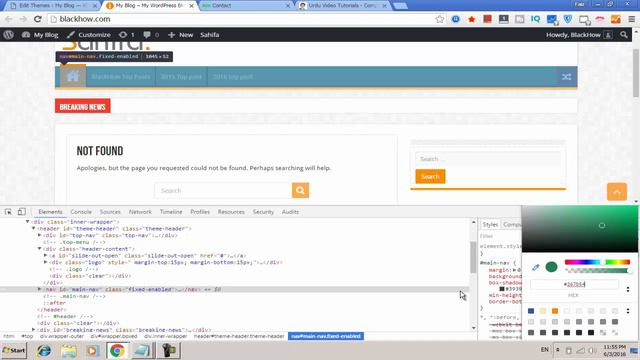Click My Blog in the admin bar
This screenshot has width=640, height=360.
(x=40, y=35)
